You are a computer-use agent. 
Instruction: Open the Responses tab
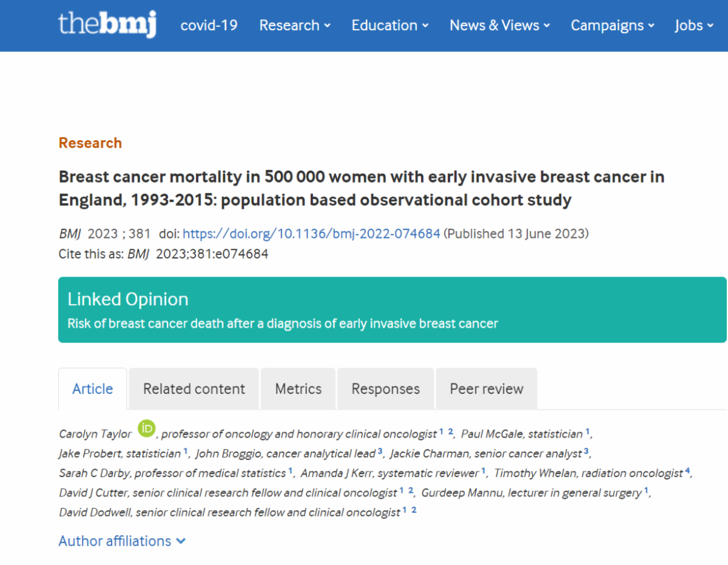click(386, 389)
